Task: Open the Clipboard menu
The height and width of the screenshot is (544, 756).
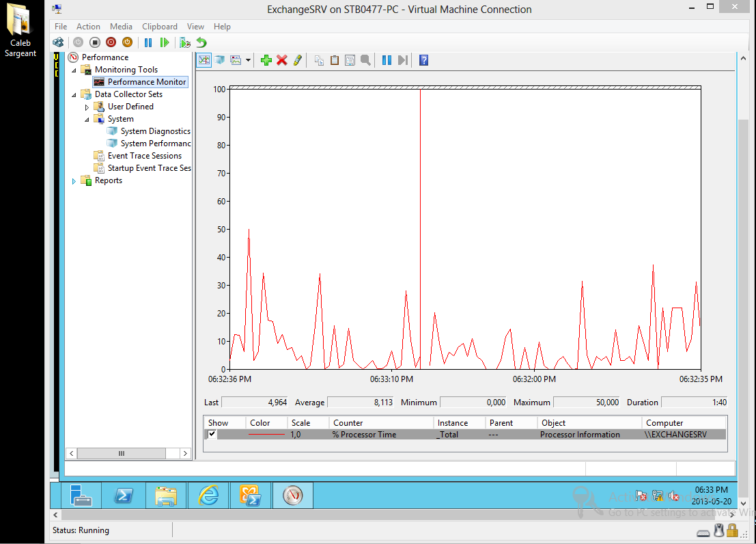Action: coord(160,27)
